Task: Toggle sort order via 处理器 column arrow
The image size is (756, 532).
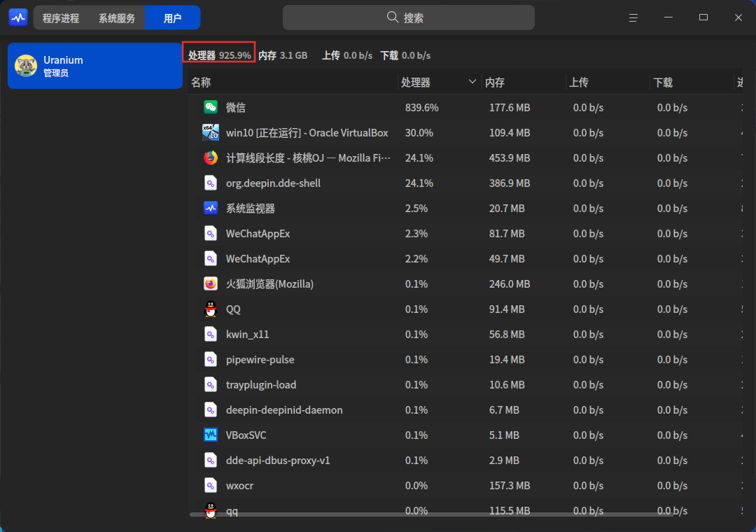Action: click(x=472, y=82)
